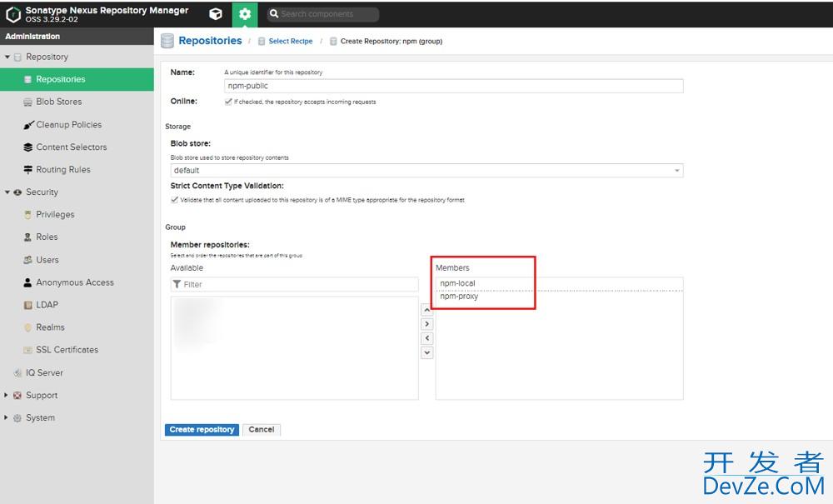
Task: Open the Administration gear icon in header
Action: coord(245,14)
